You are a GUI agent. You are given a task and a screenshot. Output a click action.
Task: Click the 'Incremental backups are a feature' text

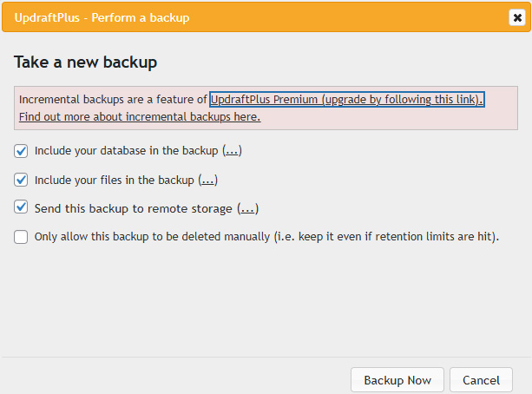click(x=113, y=100)
